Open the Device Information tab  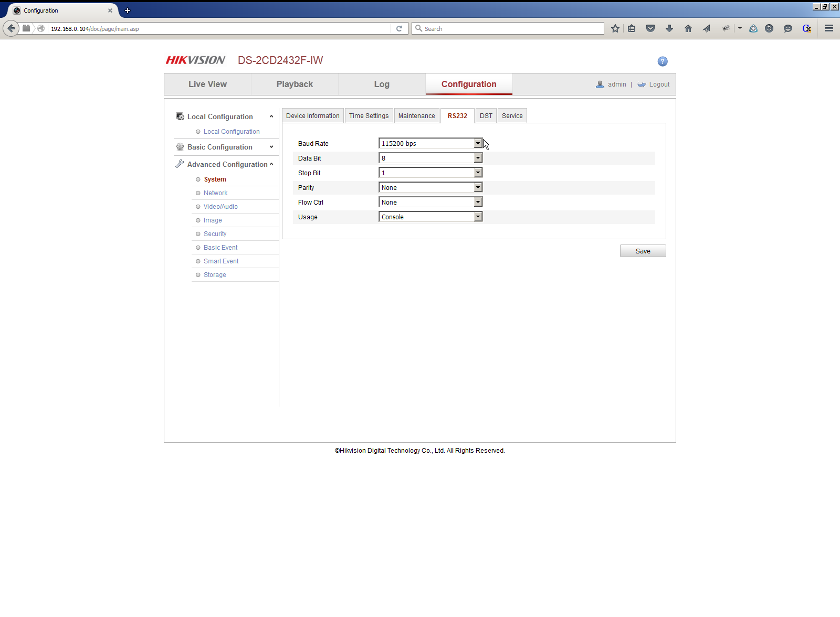(x=313, y=116)
